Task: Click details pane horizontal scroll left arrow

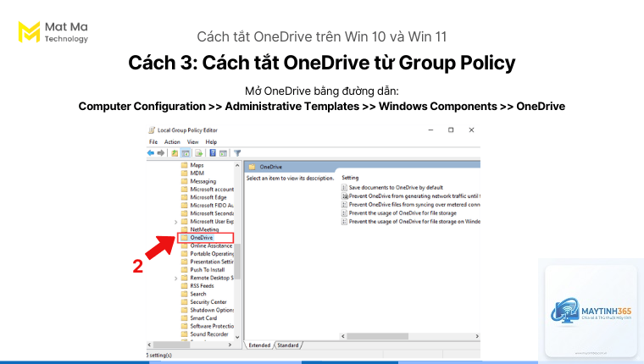Action: (x=343, y=336)
